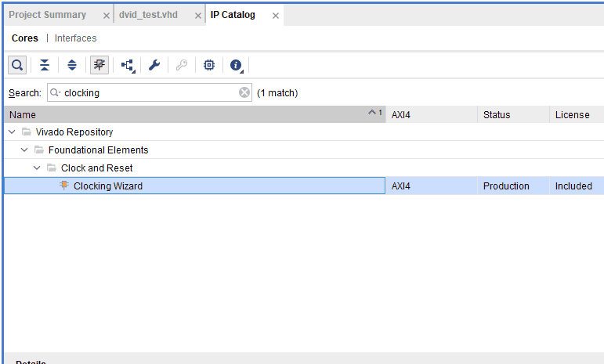Click the wrench Customize IP icon
This screenshot has height=364, width=604.
[x=154, y=66]
